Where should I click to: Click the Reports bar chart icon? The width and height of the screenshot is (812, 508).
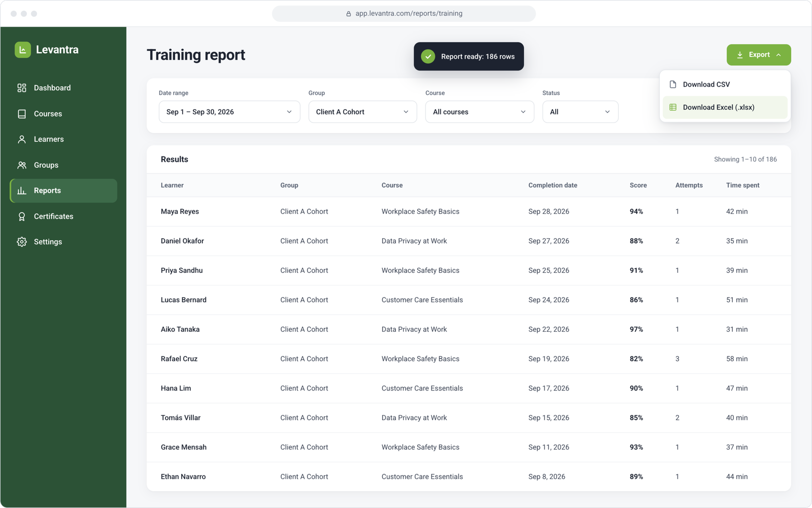click(x=22, y=190)
